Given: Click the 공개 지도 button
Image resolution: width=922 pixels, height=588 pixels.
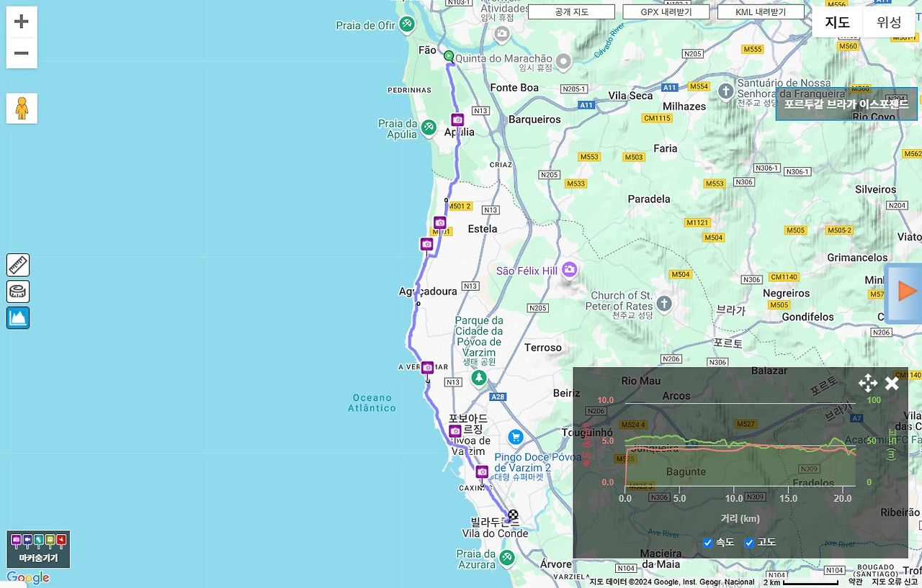Looking at the screenshot, I should [571, 12].
